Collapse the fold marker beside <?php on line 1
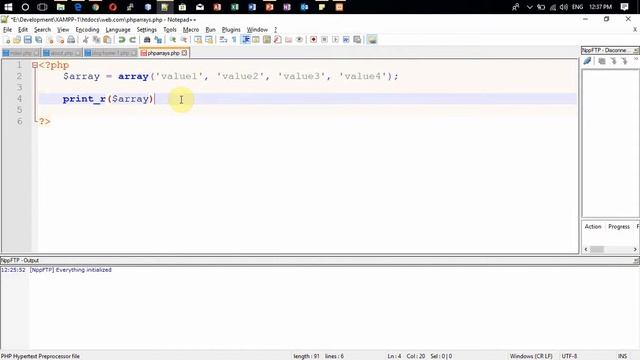Image resolution: width=640 pixels, height=360 pixels. pyautogui.click(x=35, y=65)
